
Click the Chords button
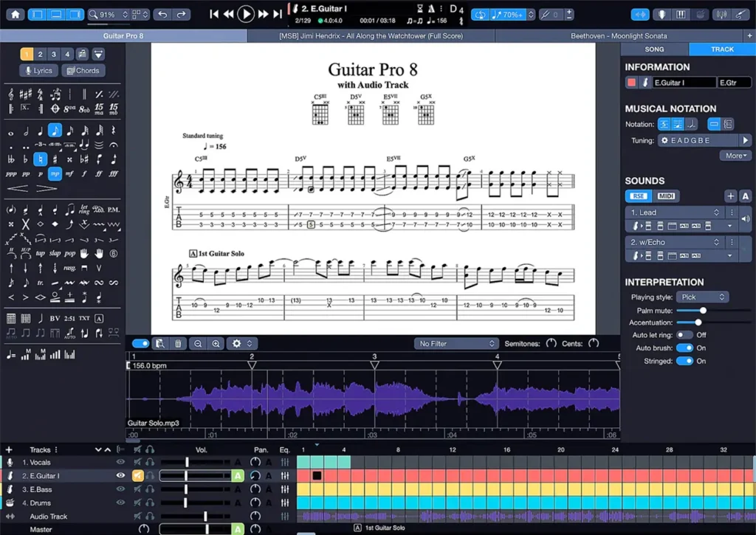[x=83, y=70]
